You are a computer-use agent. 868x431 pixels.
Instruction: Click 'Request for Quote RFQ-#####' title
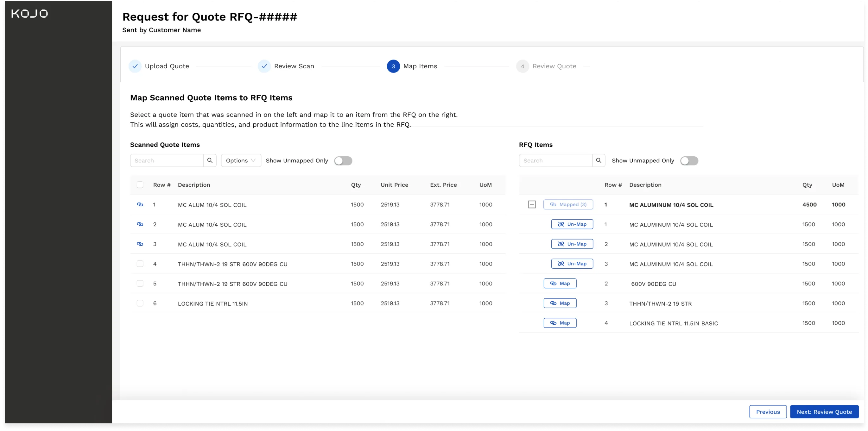point(210,17)
